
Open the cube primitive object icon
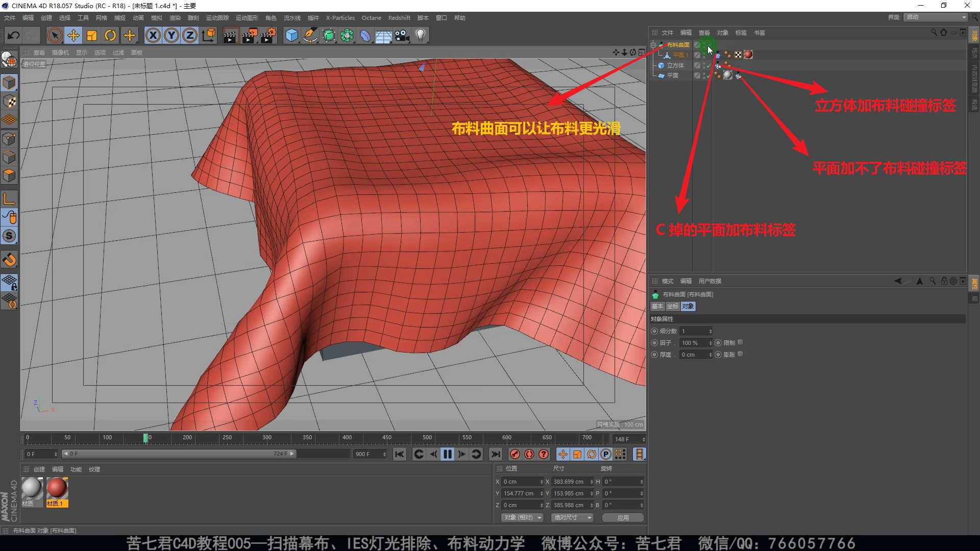pyautogui.click(x=291, y=35)
